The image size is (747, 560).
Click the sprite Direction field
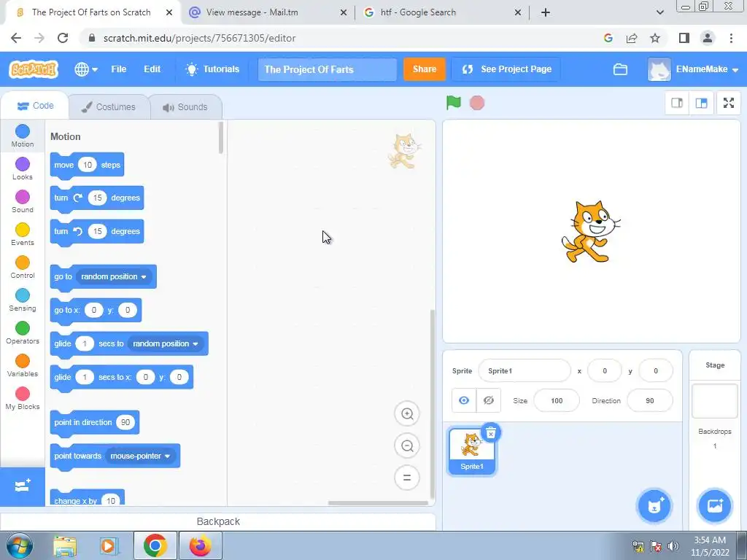(650, 400)
